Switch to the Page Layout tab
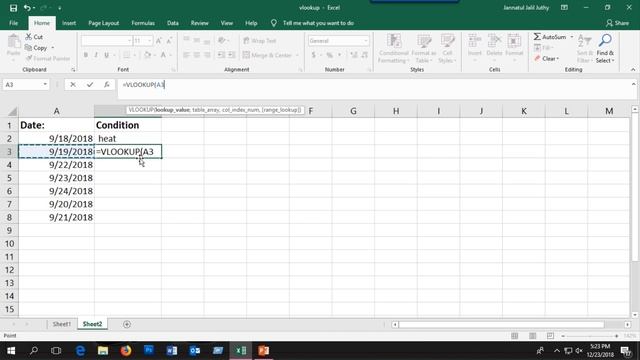640x360 pixels. click(x=104, y=23)
